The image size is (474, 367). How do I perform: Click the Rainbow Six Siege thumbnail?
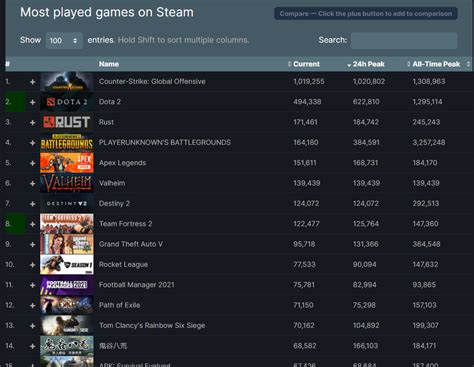67,326
